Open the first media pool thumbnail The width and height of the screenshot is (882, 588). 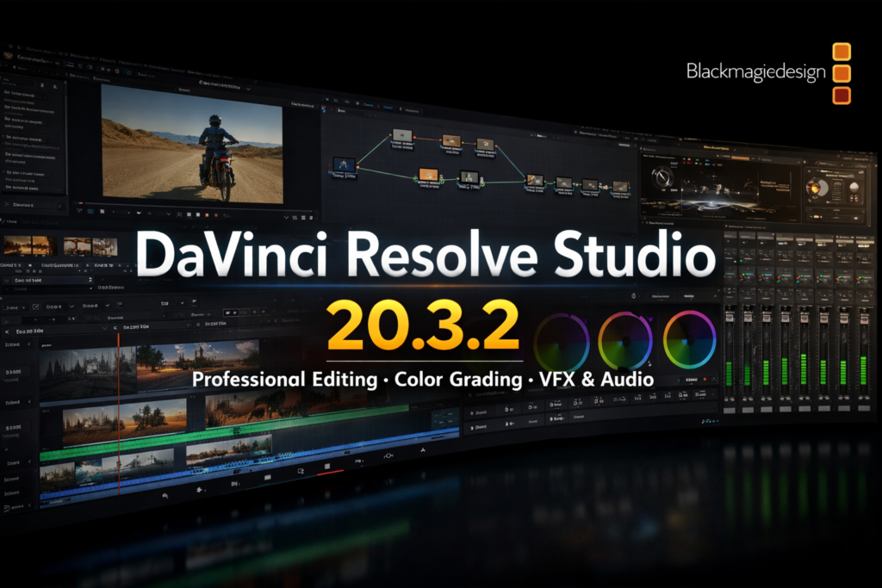17,246
